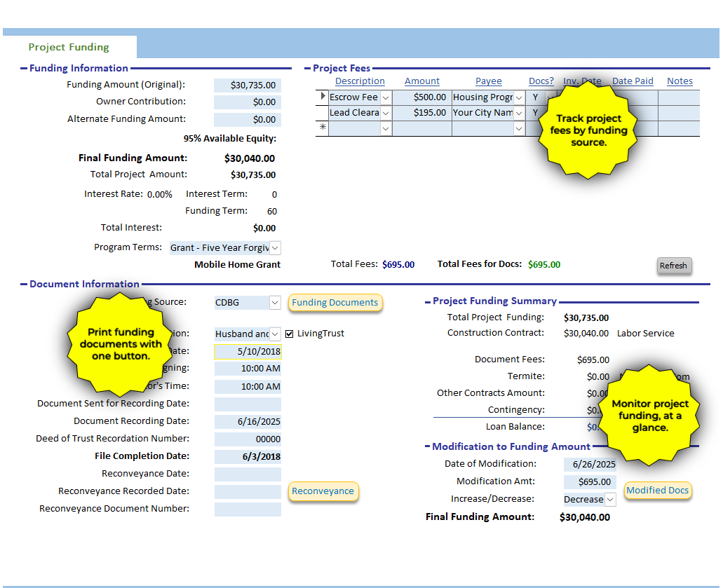This screenshot has height=588, width=723.
Task: Edit the Owner Contribution field
Action: (x=247, y=102)
